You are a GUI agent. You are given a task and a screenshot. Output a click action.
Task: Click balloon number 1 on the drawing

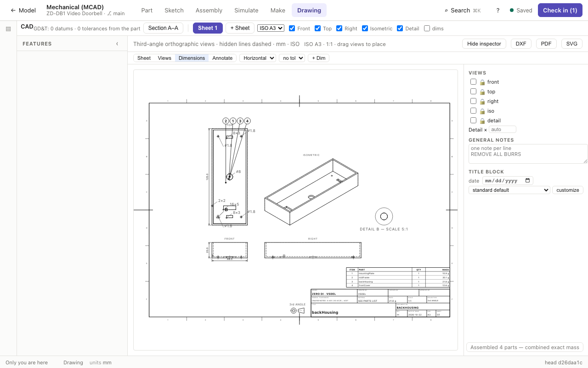(x=233, y=121)
